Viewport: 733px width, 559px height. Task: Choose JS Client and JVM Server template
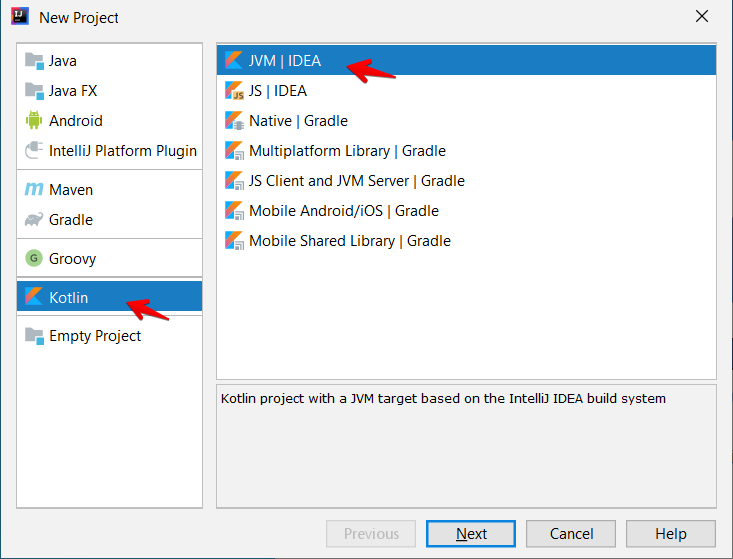click(356, 181)
